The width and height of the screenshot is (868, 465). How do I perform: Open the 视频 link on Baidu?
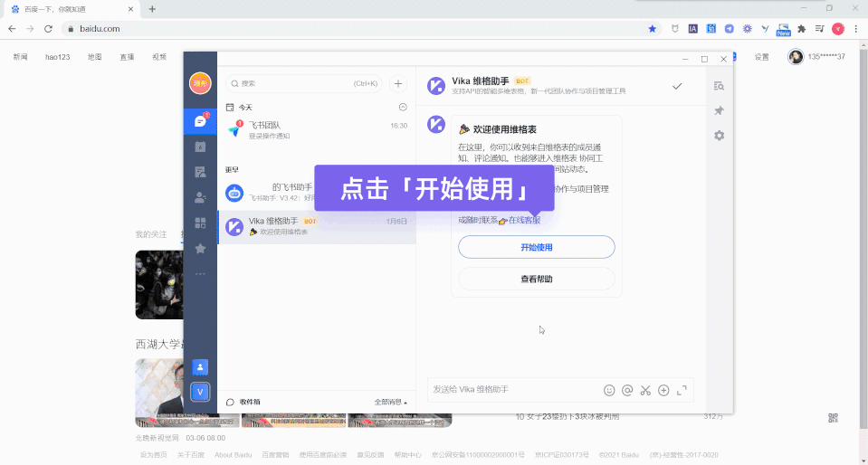click(x=159, y=57)
